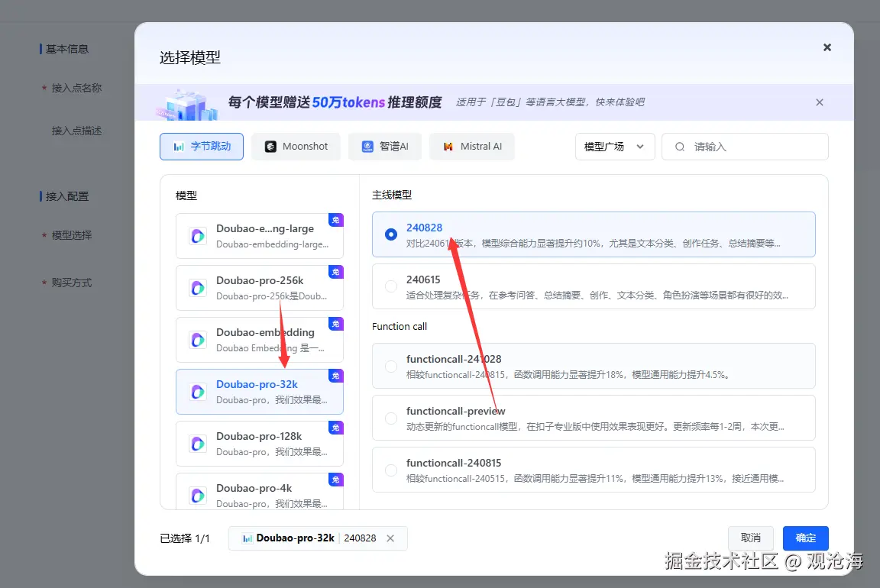
Task: Click the Doubao-pro-32k model logo icon
Action: [x=198, y=392]
